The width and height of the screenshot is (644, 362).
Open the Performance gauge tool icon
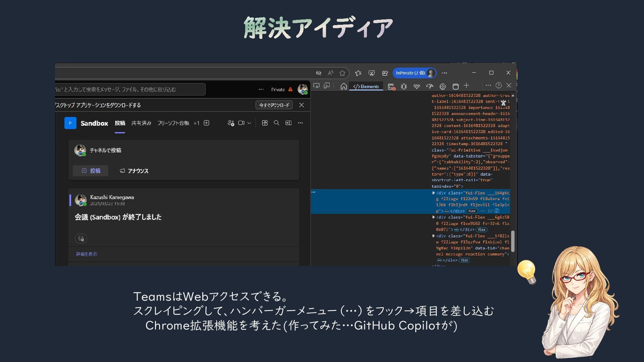[430, 86]
